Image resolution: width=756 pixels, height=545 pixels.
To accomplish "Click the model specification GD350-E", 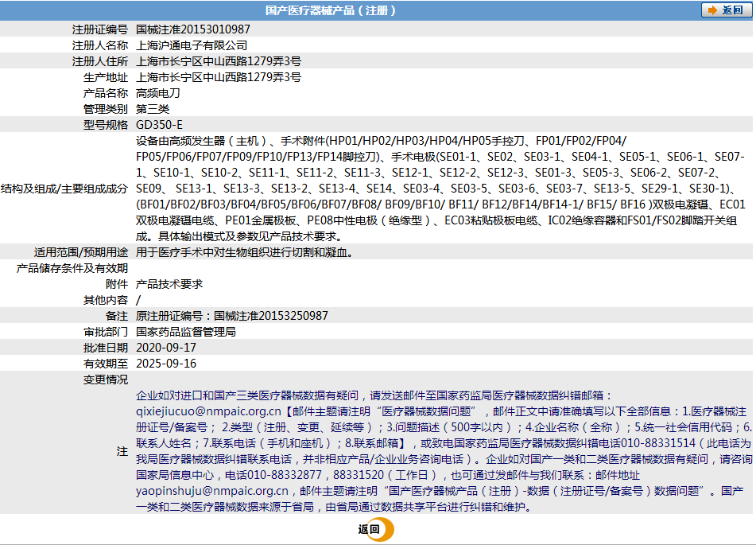I will tap(159, 125).
